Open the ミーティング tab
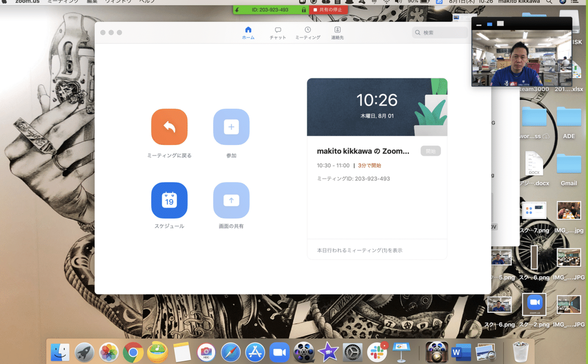This screenshot has height=364, width=588. 308,33
